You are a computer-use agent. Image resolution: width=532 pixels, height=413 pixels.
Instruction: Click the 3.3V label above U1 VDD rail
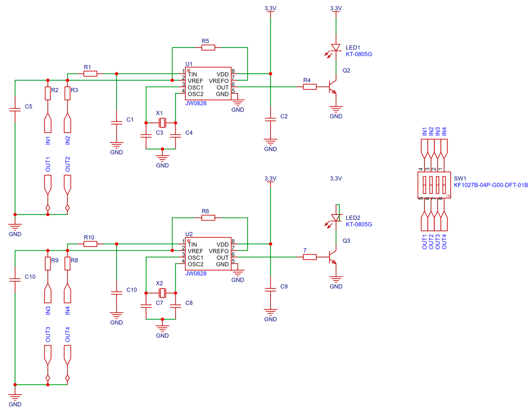(270, 8)
